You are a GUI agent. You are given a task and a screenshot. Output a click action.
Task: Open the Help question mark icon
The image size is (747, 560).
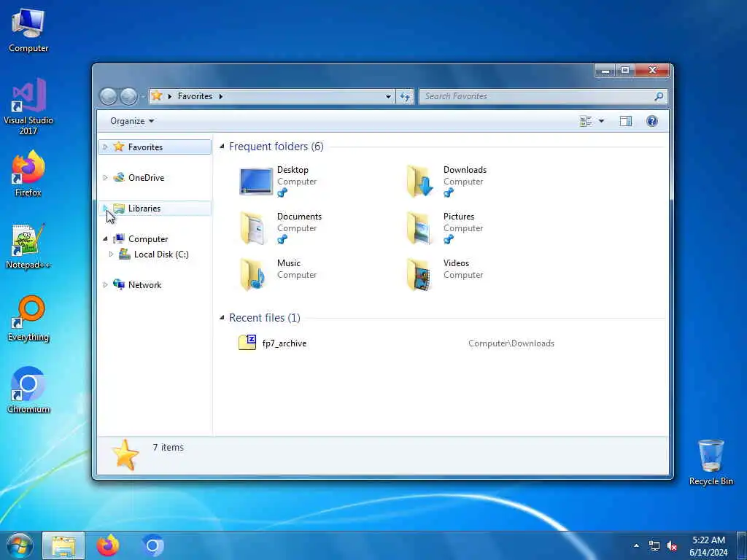[651, 121]
